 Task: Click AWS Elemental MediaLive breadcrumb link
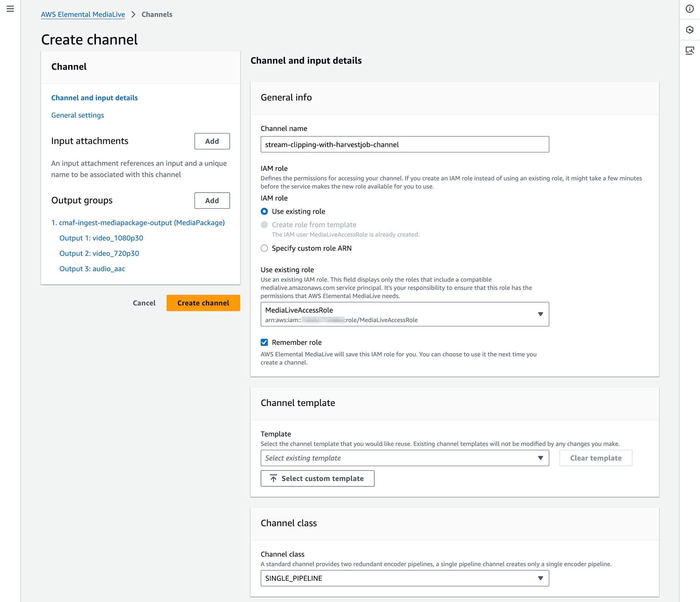click(x=83, y=14)
